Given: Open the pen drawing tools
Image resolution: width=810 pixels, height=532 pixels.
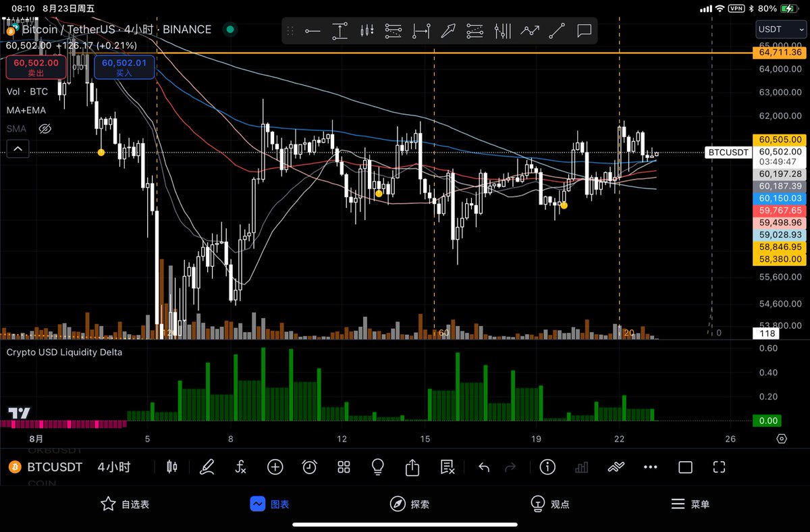Looking at the screenshot, I should click(x=207, y=467).
